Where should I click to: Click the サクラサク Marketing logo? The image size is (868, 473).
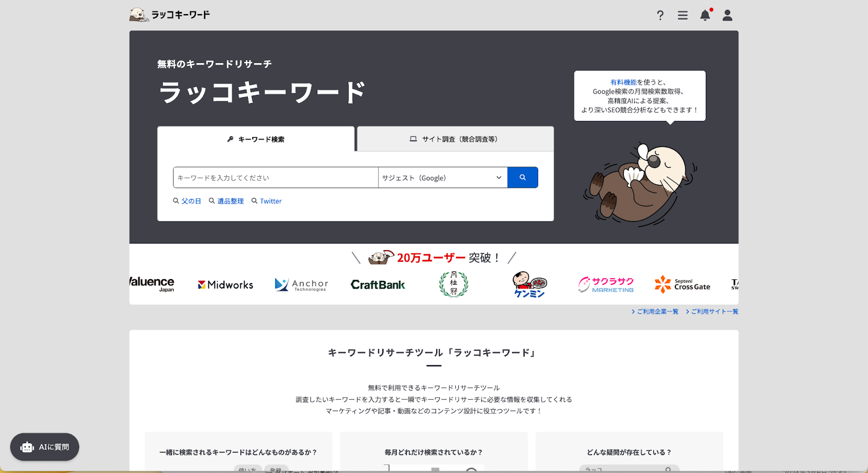pos(606,285)
